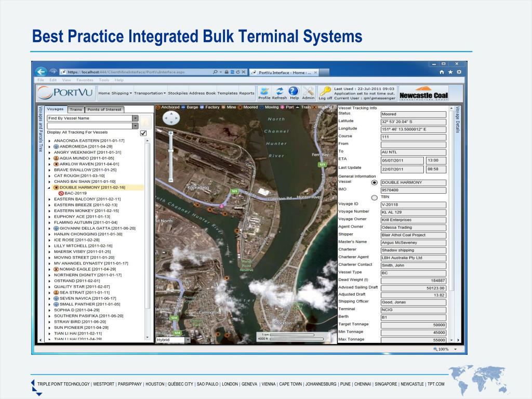Click the Voyages and Parcels Tree side label
Image resolution: width=532 pixels, height=399 pixels.
point(41,129)
